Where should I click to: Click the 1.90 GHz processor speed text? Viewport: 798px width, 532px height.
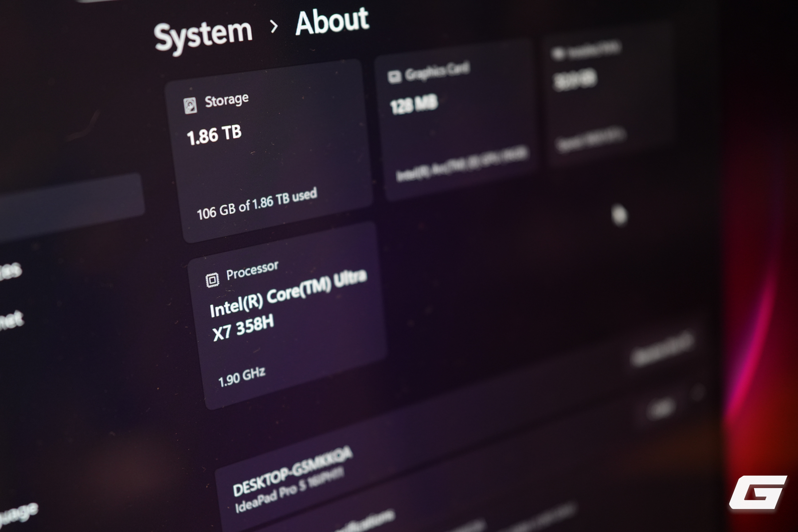point(242,377)
